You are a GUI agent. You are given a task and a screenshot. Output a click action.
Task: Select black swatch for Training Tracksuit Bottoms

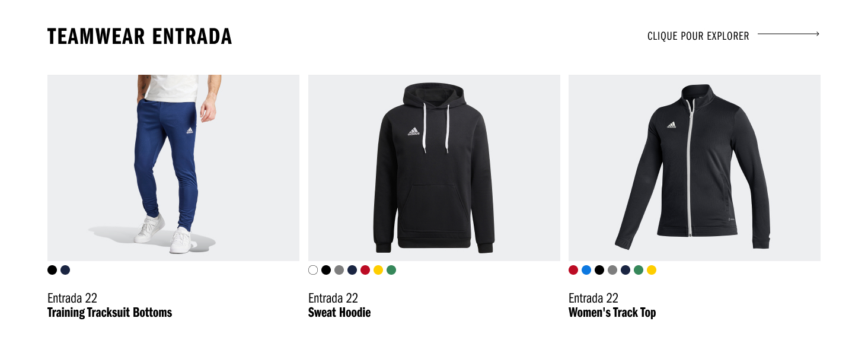click(x=52, y=270)
